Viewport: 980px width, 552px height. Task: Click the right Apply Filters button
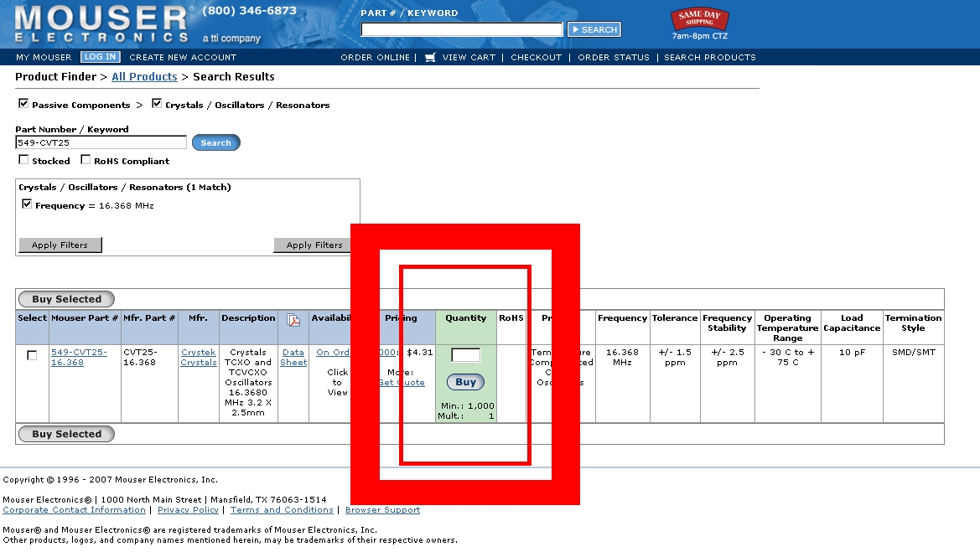coord(313,245)
